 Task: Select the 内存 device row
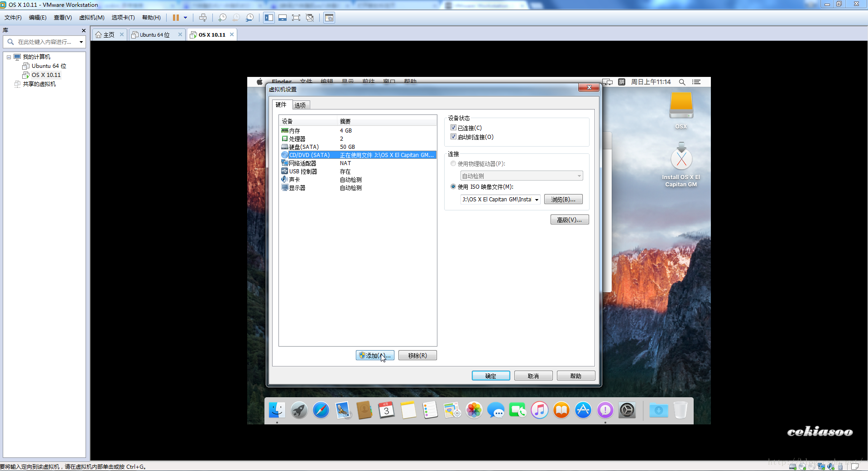point(358,131)
